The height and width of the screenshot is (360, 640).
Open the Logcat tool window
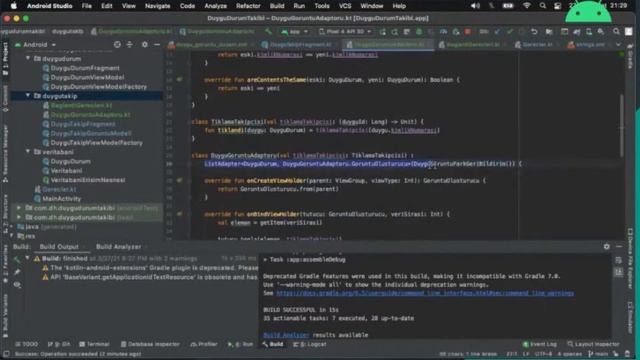click(310, 344)
